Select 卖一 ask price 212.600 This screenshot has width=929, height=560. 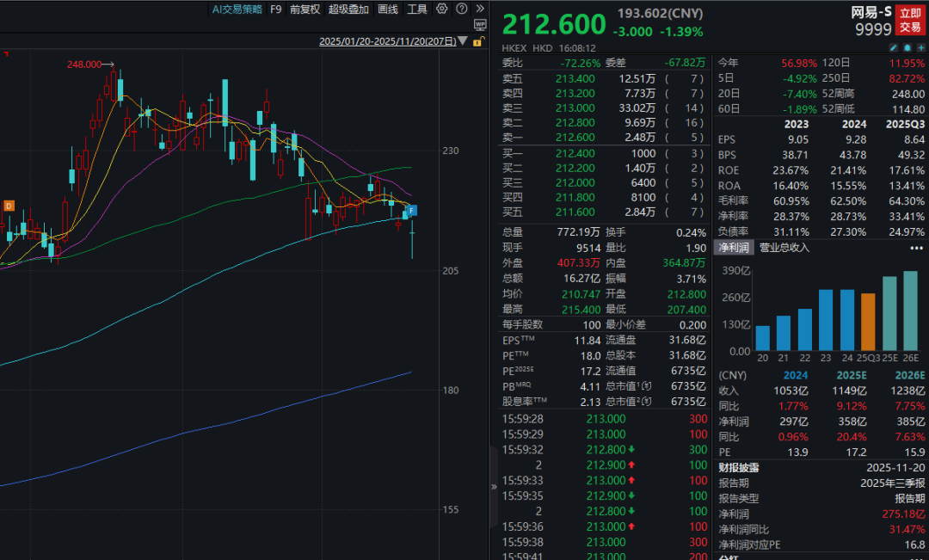(x=575, y=138)
